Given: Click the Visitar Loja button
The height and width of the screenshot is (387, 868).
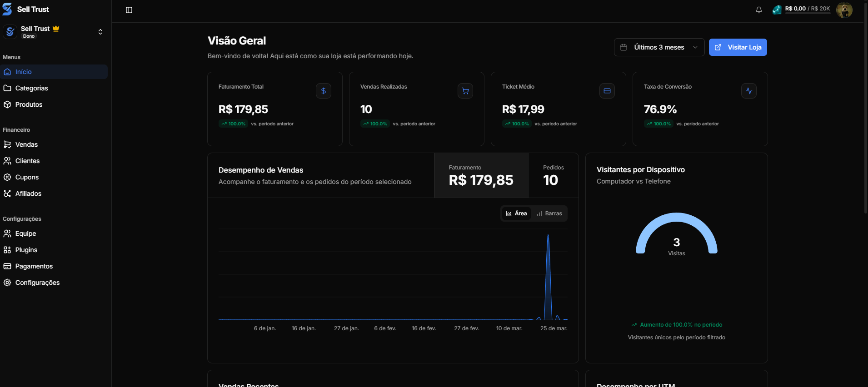Looking at the screenshot, I should pyautogui.click(x=738, y=47).
